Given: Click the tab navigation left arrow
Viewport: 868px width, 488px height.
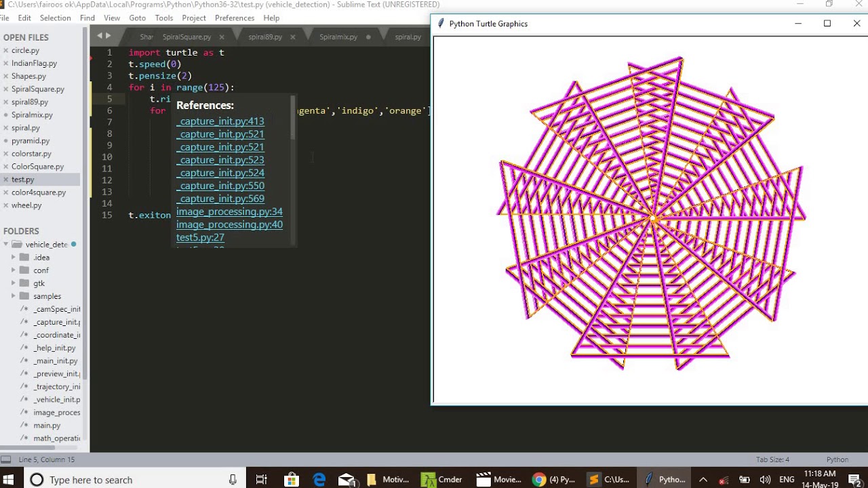Looking at the screenshot, I should (100, 36).
